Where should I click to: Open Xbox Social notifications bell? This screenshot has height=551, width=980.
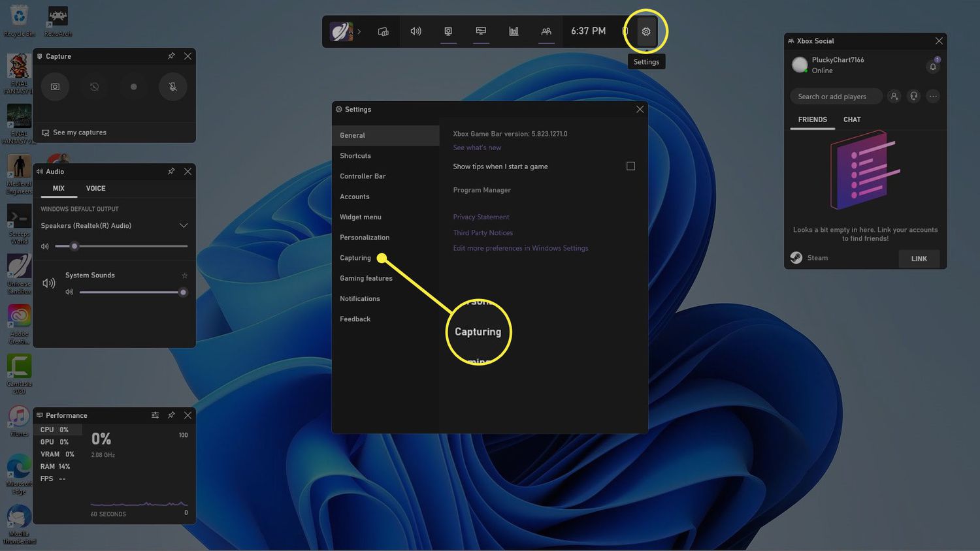933,66
